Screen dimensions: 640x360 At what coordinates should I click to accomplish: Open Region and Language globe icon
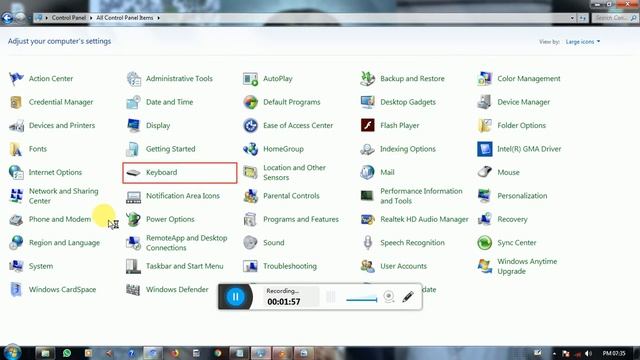pos(16,242)
